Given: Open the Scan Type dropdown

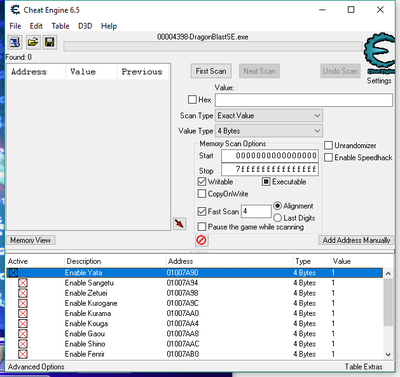Looking at the screenshot, I should click(x=269, y=116).
